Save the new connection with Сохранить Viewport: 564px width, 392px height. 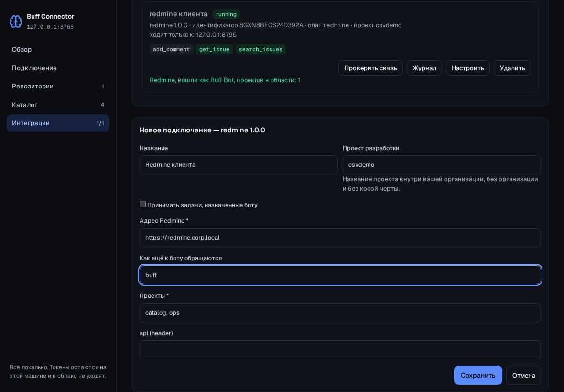(x=477, y=375)
